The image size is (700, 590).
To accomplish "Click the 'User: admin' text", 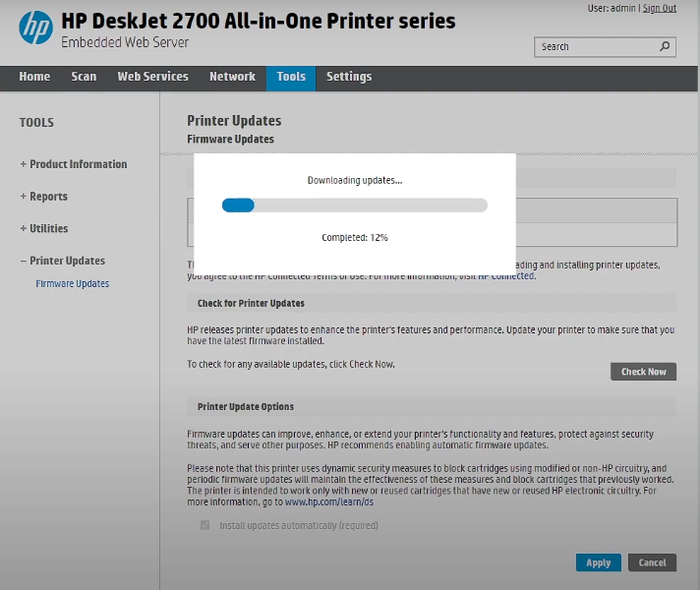I will (x=612, y=8).
